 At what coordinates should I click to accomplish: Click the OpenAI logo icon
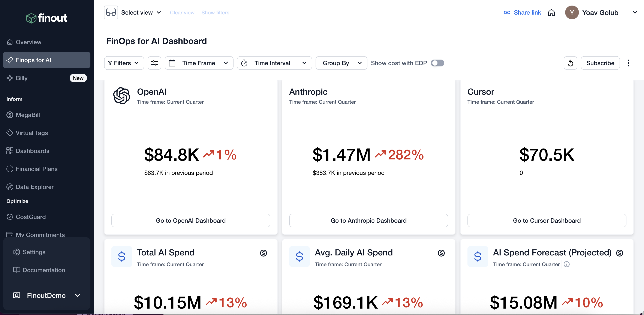click(x=121, y=96)
